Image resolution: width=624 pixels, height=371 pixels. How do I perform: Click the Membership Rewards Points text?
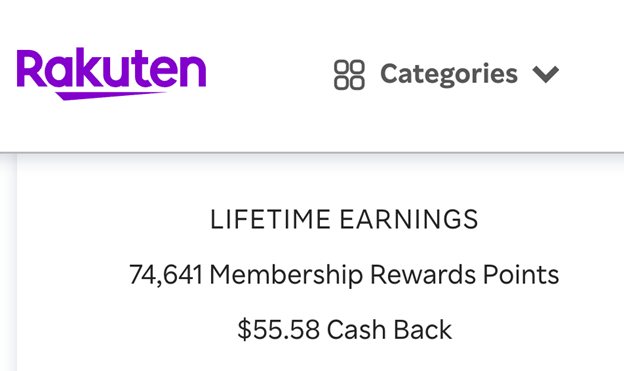(384, 275)
